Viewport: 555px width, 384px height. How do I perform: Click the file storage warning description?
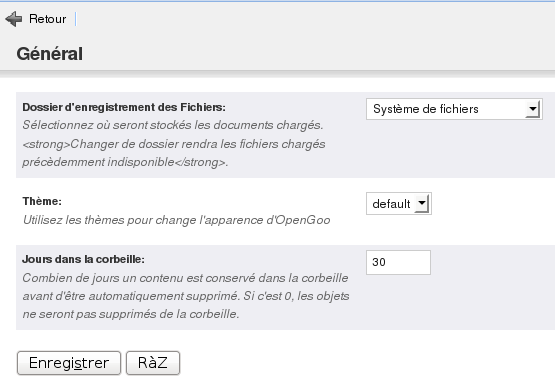tap(174, 144)
